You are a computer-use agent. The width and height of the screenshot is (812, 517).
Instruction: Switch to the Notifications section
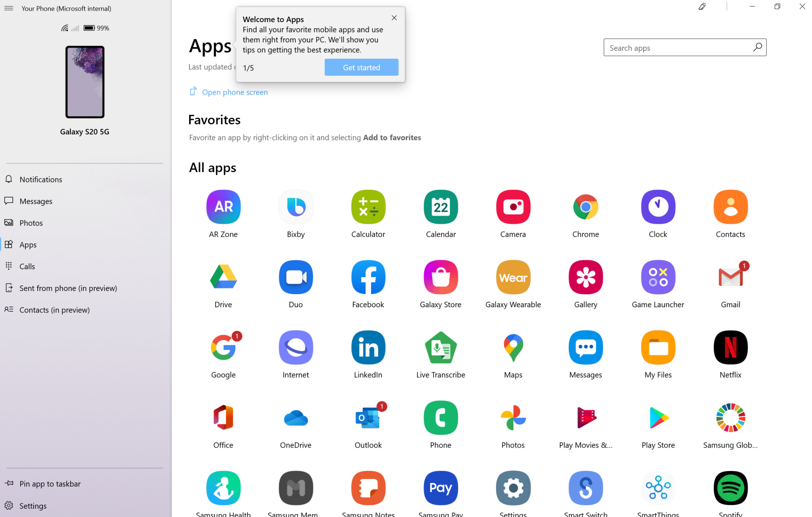[41, 179]
